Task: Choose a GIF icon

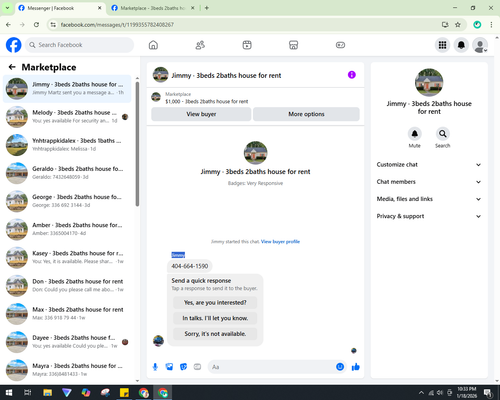Action: point(197,367)
